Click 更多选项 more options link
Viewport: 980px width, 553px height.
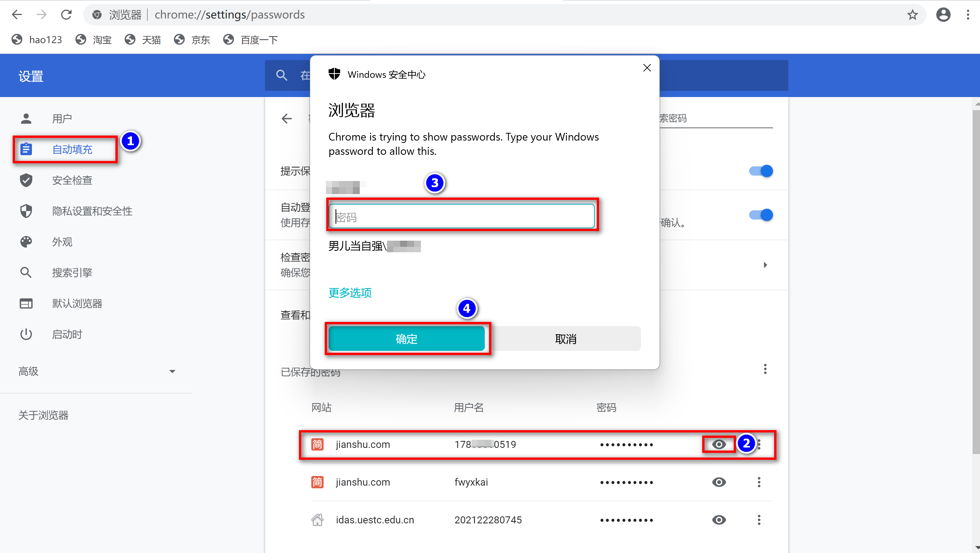pyautogui.click(x=350, y=293)
